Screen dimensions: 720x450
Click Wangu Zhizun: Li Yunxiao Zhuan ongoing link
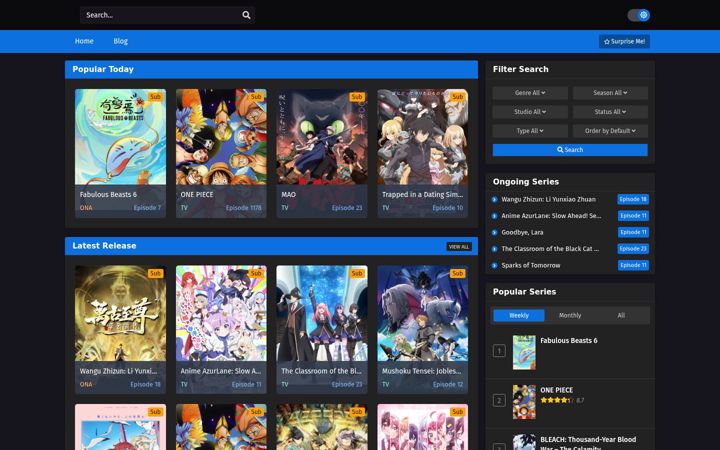[x=548, y=199]
